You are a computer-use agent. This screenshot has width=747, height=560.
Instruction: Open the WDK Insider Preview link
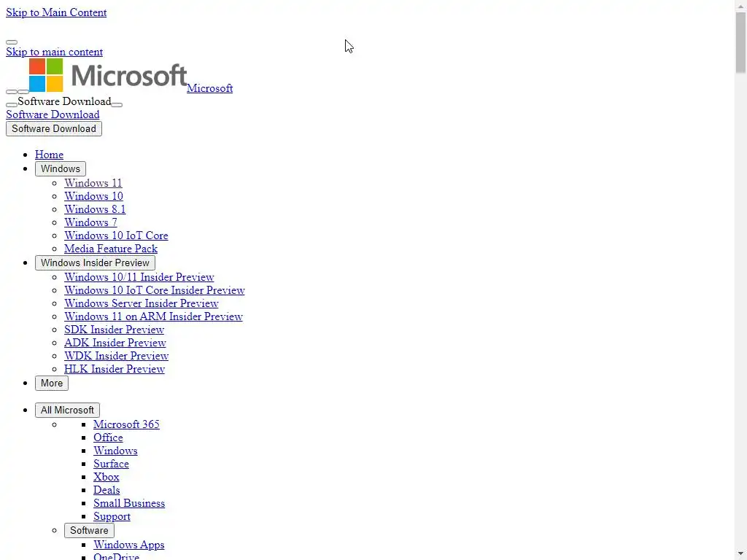click(x=117, y=355)
